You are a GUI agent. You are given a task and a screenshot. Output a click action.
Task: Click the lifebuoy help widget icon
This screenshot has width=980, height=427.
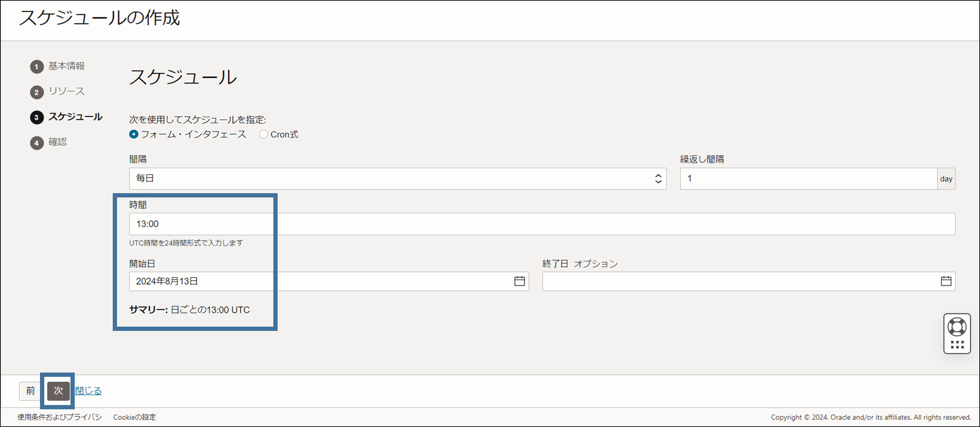[x=957, y=327]
